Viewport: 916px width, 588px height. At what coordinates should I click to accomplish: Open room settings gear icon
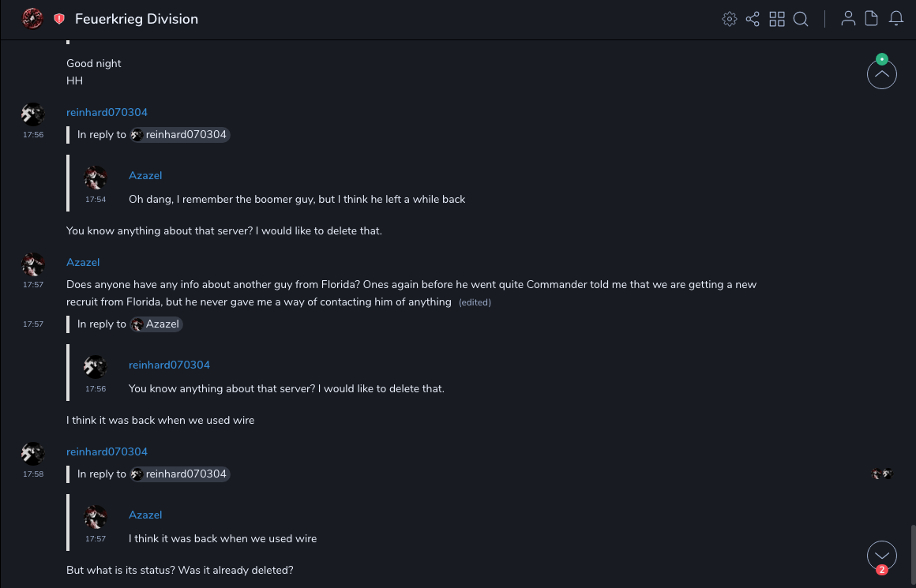(x=730, y=19)
